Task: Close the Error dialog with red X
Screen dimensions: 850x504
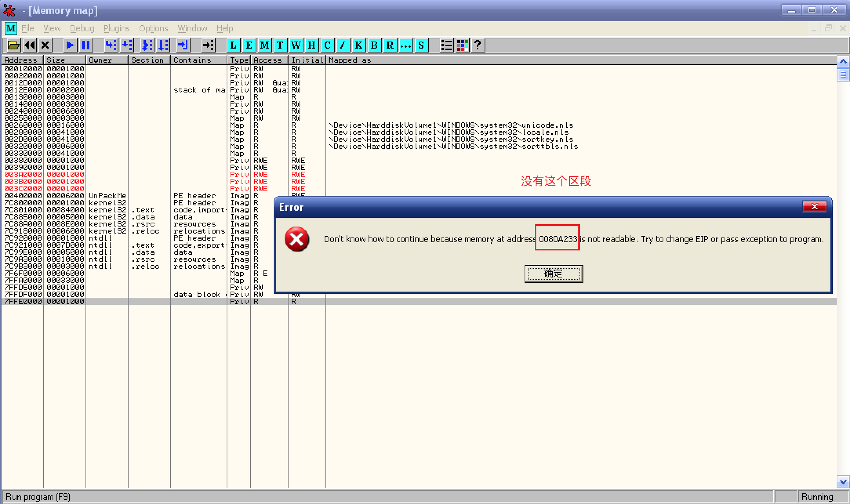Action: pos(814,207)
